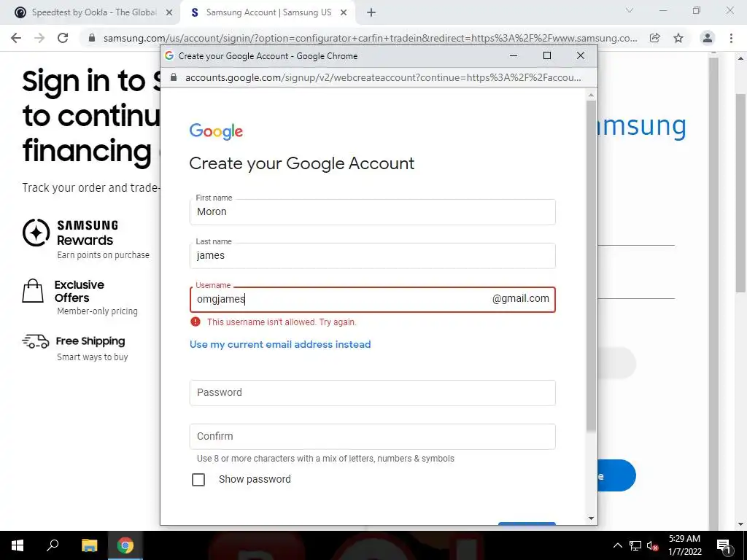The height and width of the screenshot is (560, 747).
Task: Click the Last name field
Action: point(373,256)
